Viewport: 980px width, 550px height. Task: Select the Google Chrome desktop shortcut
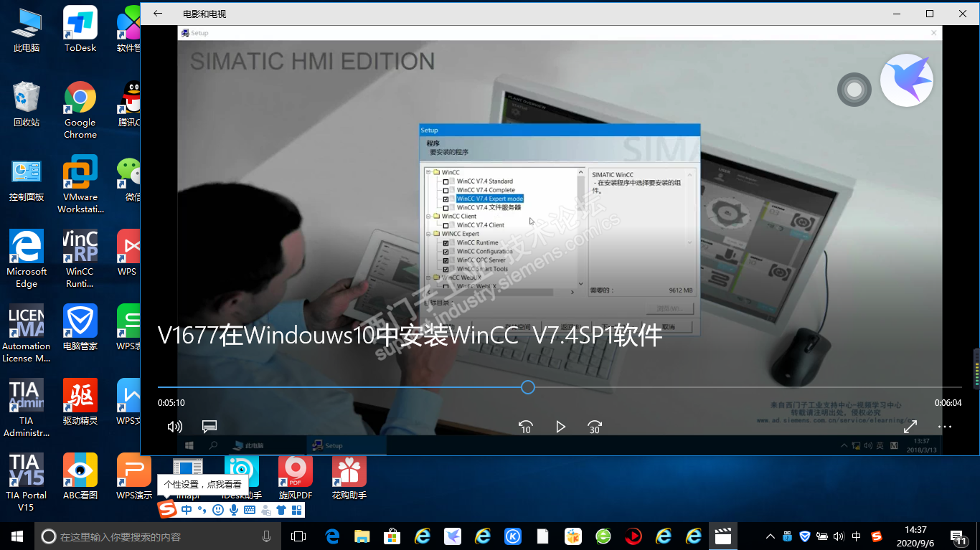pyautogui.click(x=80, y=110)
